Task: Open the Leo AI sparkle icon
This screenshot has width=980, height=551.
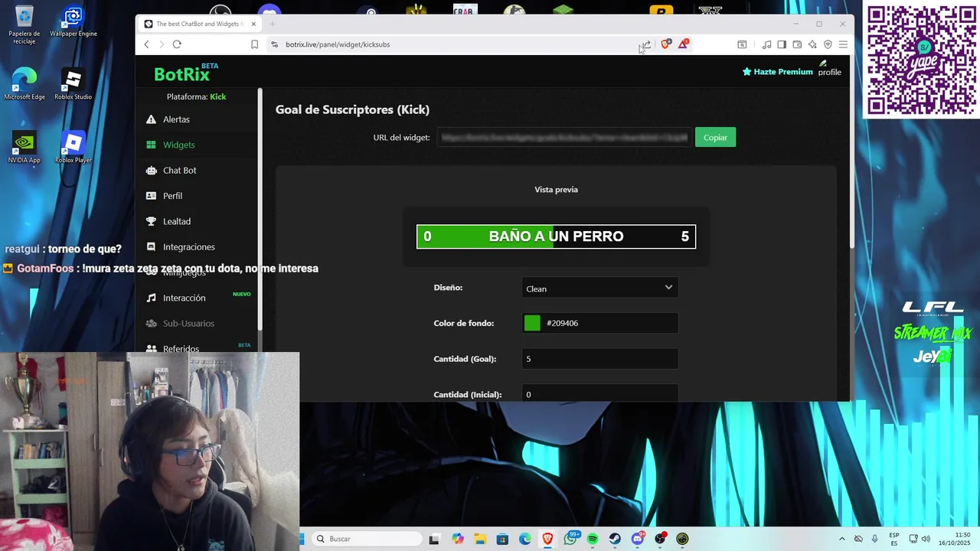Action: tap(812, 44)
